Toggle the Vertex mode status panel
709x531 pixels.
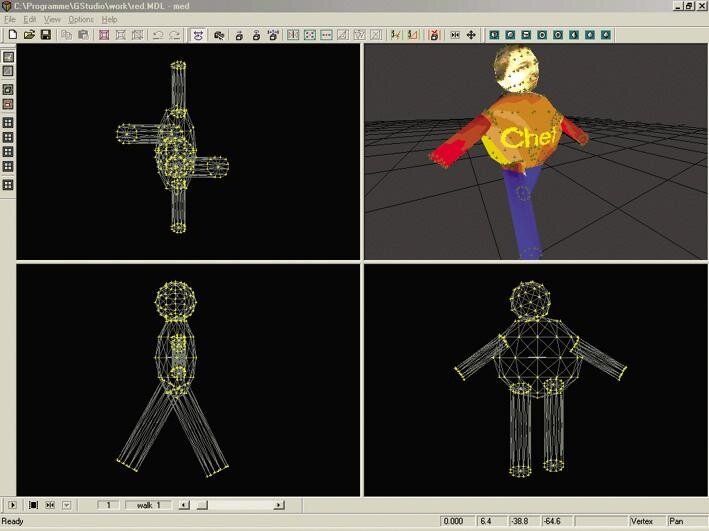click(x=641, y=521)
